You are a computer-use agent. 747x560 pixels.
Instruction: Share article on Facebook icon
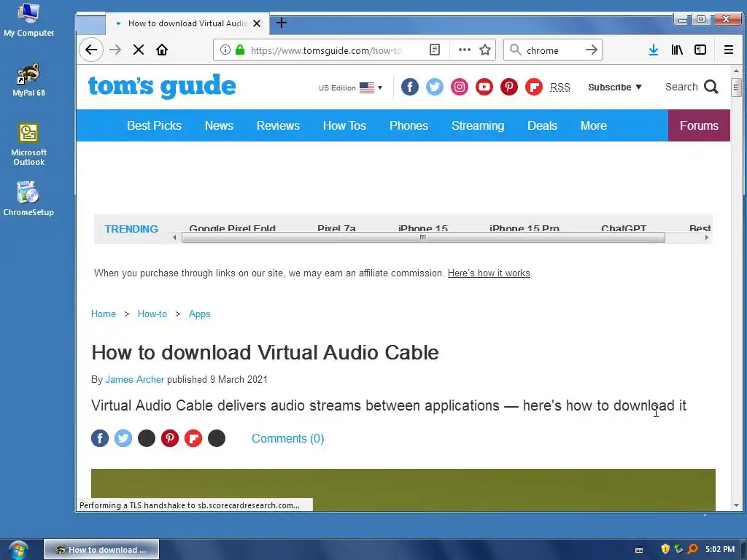[x=100, y=438]
